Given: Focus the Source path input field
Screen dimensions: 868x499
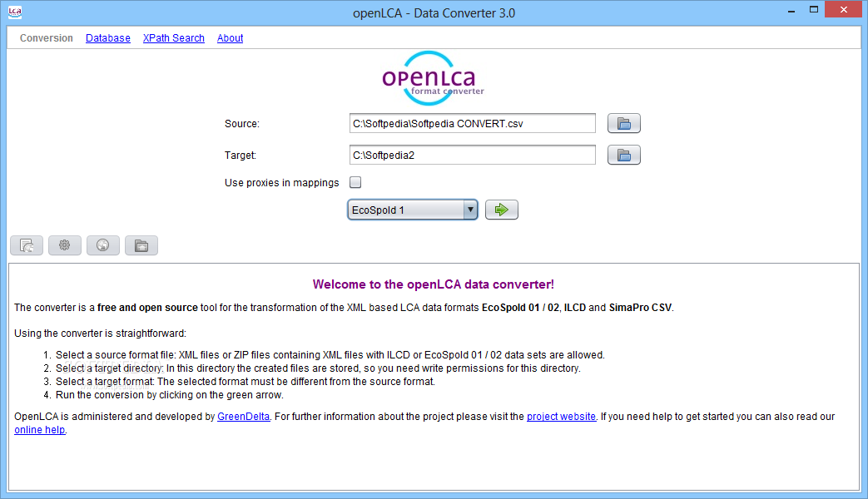Looking at the screenshot, I should pyautogui.click(x=472, y=123).
